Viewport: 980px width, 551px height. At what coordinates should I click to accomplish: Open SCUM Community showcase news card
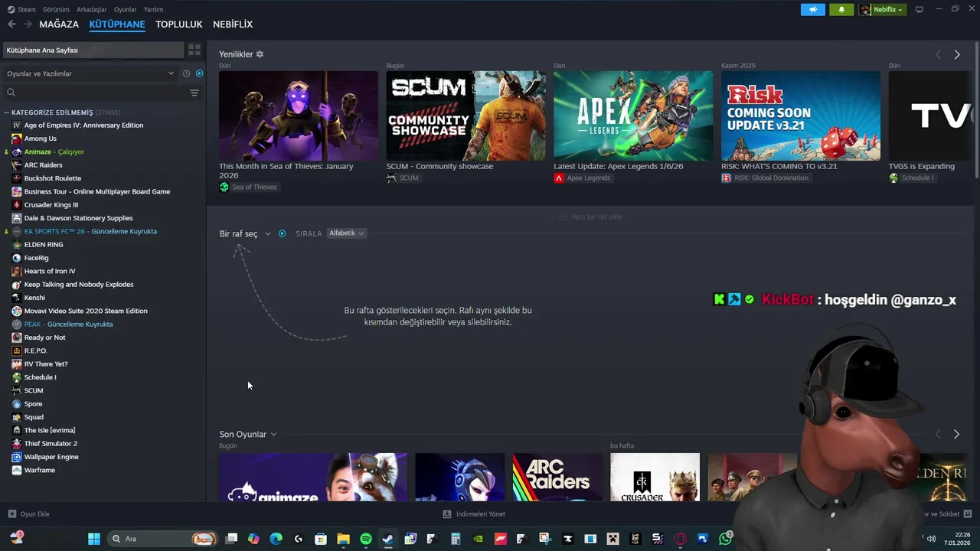coord(466,116)
